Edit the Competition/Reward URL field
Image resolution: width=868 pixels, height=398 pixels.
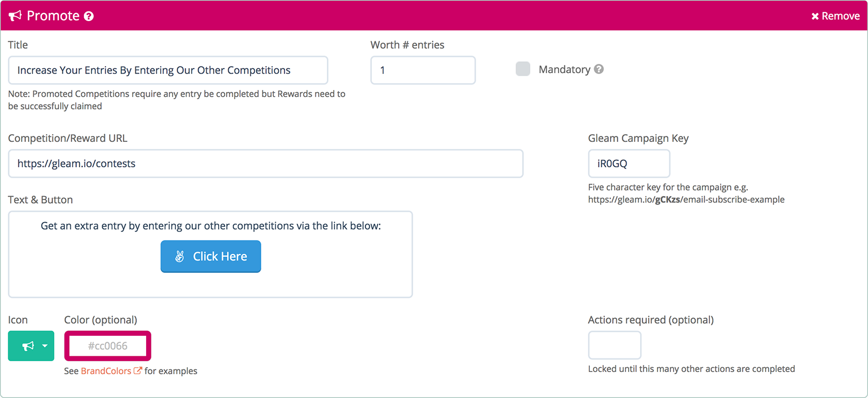[266, 164]
